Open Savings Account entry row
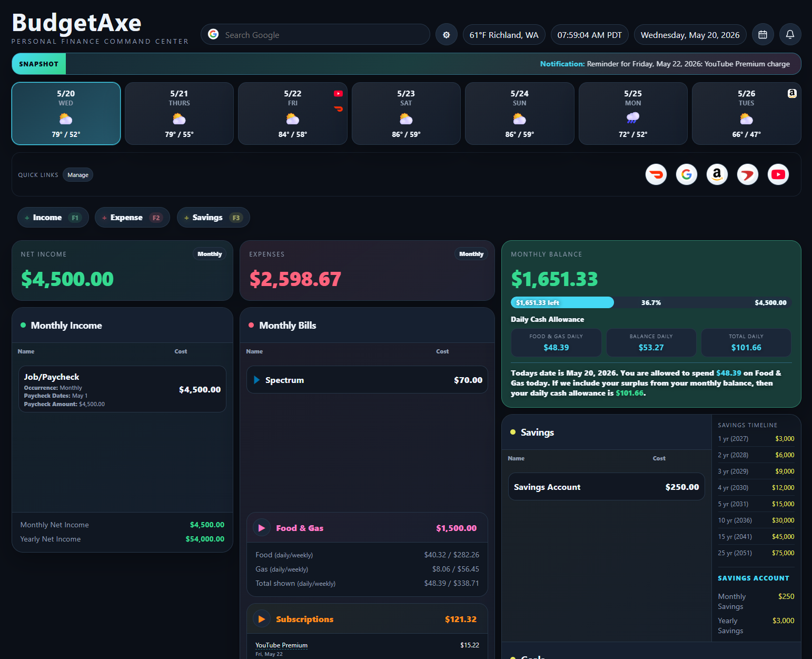 (606, 487)
